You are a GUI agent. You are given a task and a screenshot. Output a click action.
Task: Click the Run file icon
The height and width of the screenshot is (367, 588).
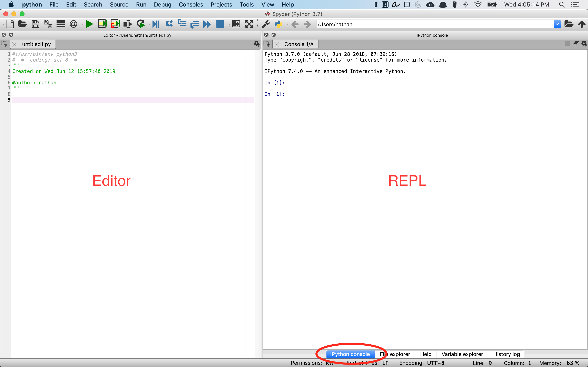[89, 24]
